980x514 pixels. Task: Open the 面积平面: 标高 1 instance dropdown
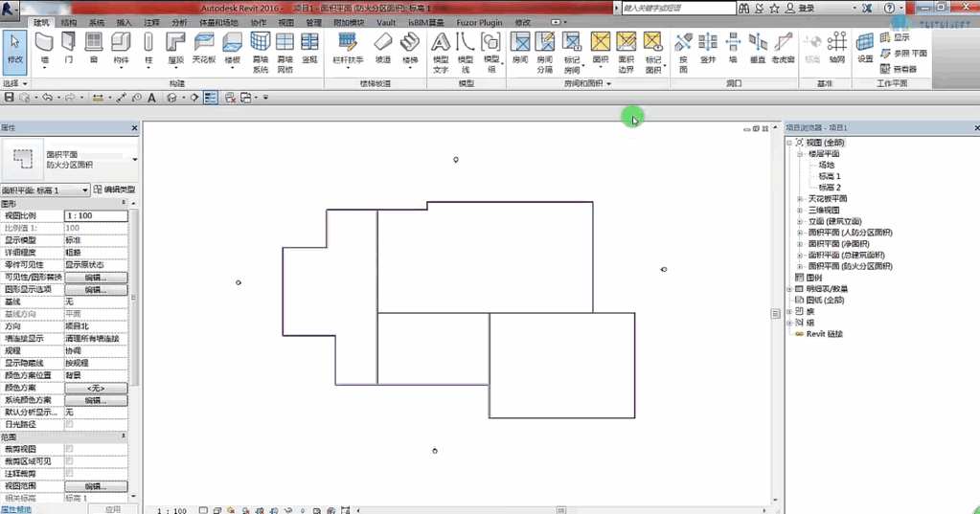(85, 190)
